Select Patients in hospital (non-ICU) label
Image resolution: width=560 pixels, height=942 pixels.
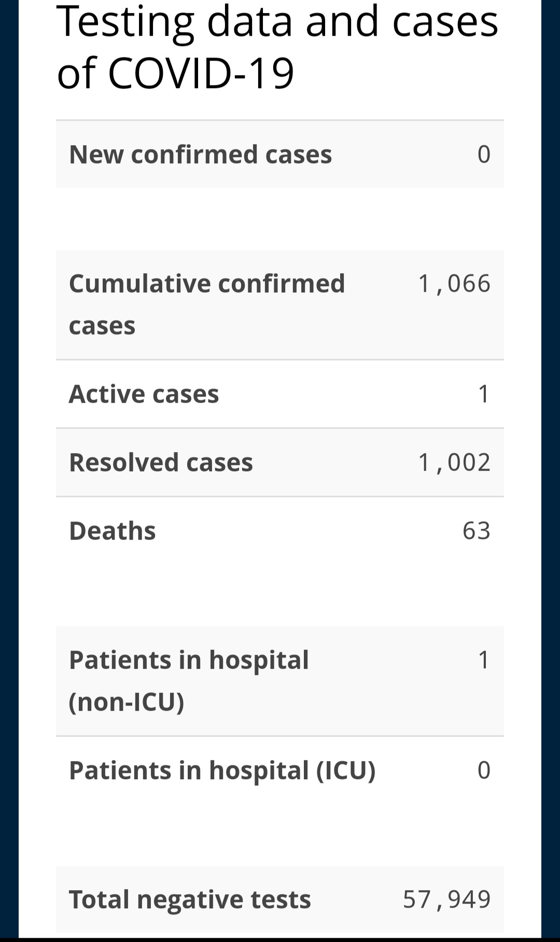click(189, 681)
